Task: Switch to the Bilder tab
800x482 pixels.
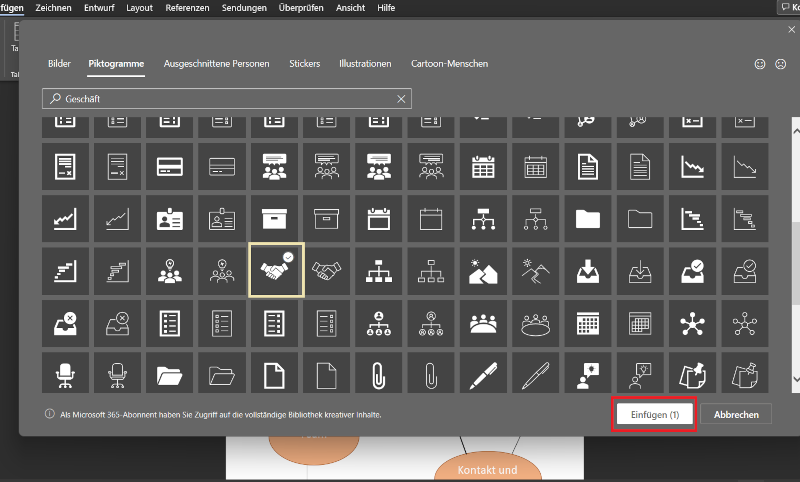Action: coord(59,64)
